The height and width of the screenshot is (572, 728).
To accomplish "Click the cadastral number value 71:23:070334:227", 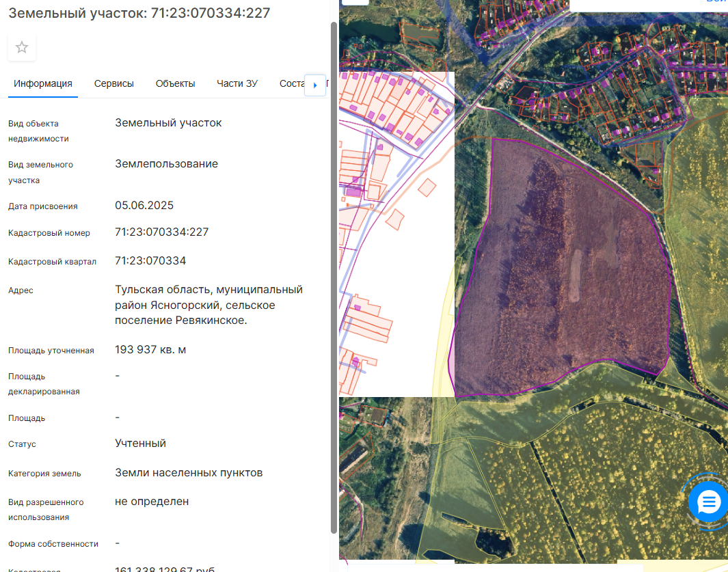I will click(x=162, y=232).
